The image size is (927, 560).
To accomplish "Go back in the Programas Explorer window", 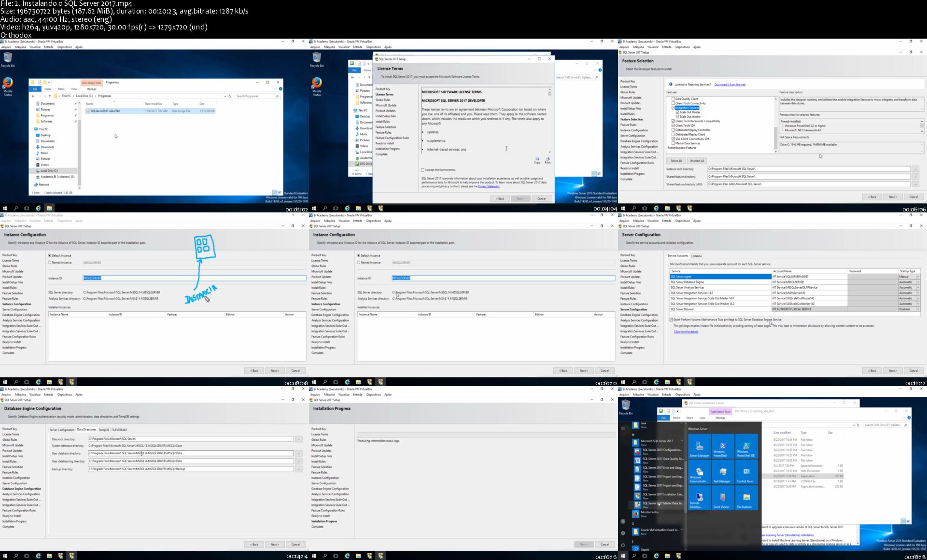I will 33,96.
